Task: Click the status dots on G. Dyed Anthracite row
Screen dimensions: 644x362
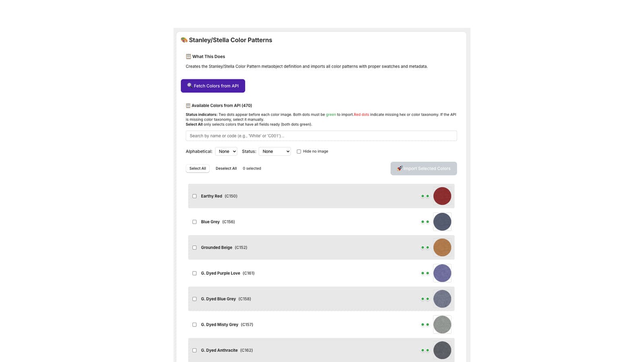Action: [425, 350]
